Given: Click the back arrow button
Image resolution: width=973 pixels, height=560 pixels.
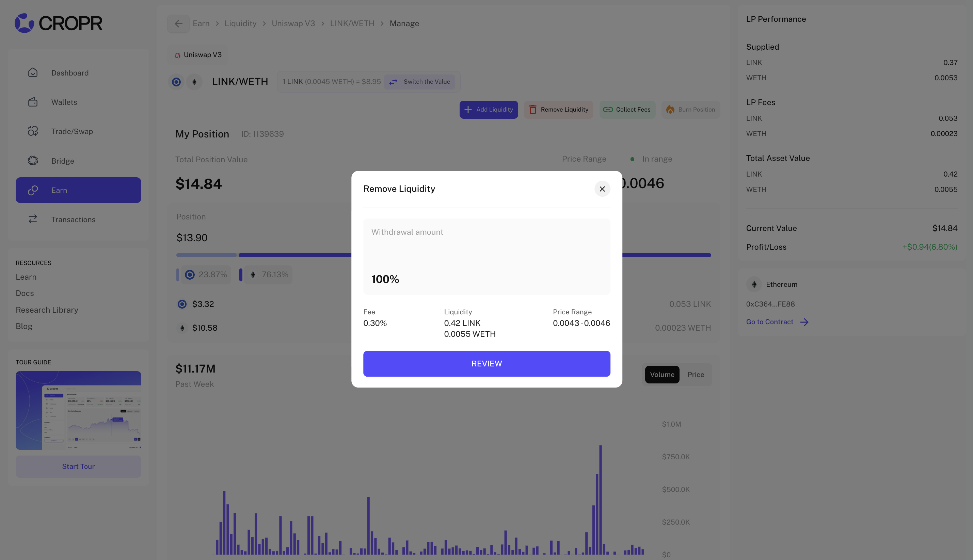Looking at the screenshot, I should 178,23.
